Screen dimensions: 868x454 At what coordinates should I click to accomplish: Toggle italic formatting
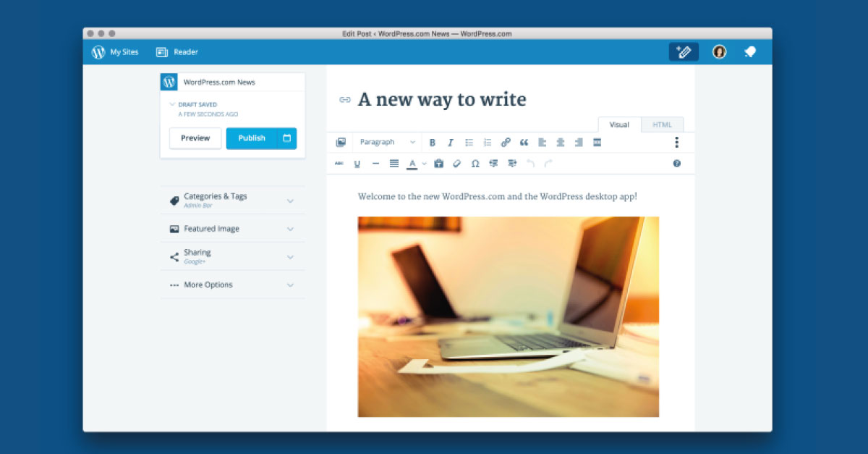(x=451, y=143)
